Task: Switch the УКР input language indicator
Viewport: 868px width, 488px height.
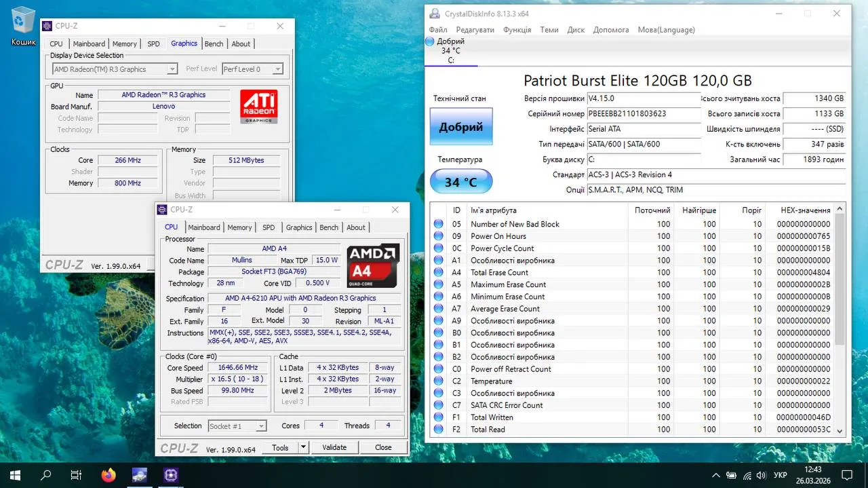Action: (781, 475)
